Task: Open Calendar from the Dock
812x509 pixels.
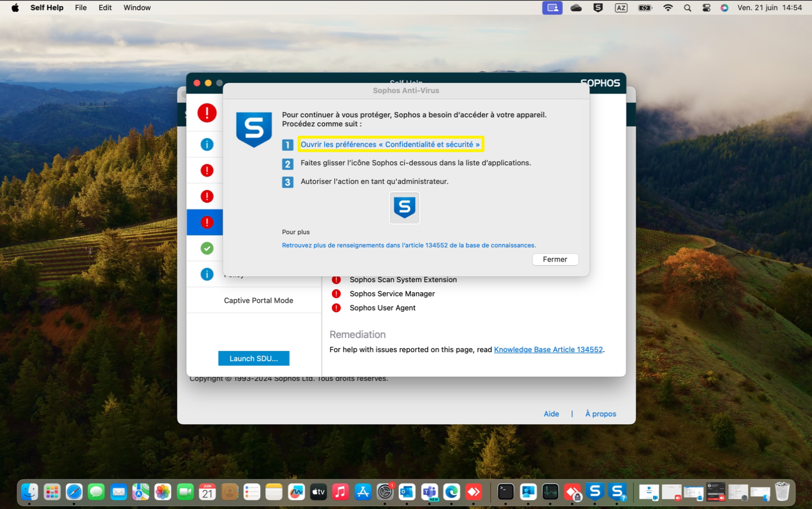Action: (207, 492)
